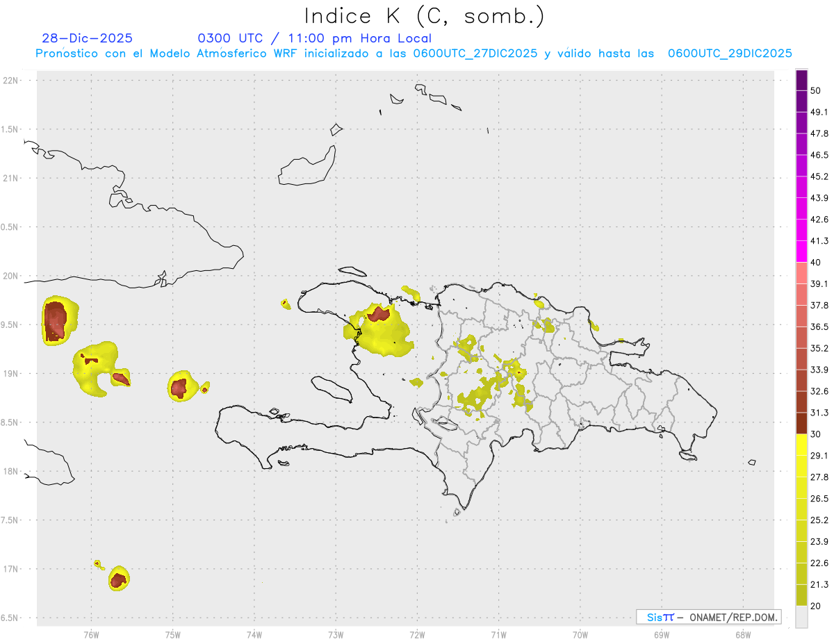Click longitude label "73W"
The height and width of the screenshot is (644, 834).
pos(336,635)
